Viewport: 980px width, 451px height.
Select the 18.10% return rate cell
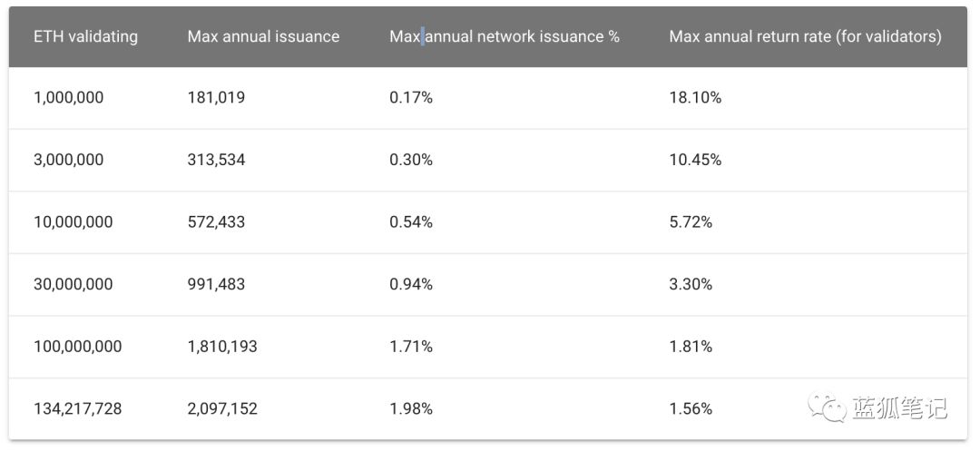[x=695, y=97]
